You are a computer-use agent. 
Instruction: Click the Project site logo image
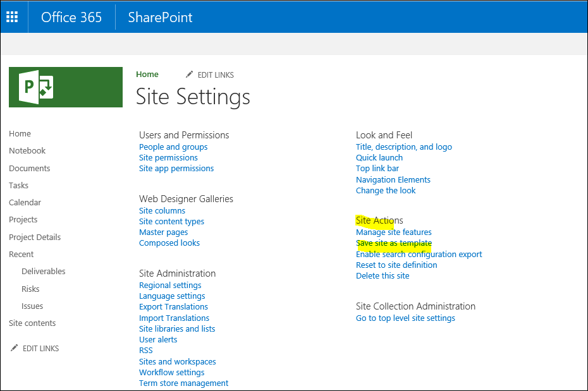[x=65, y=87]
